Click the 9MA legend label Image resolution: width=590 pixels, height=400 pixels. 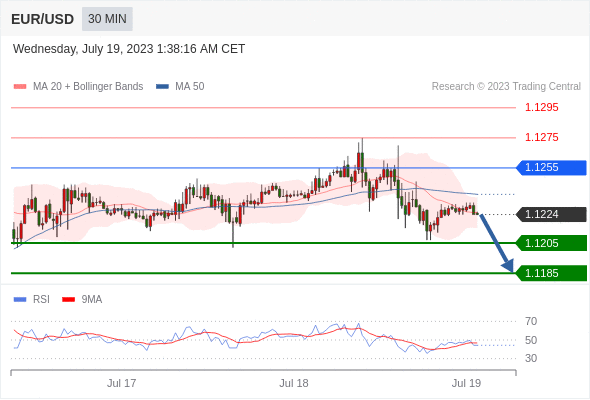[x=92, y=300]
